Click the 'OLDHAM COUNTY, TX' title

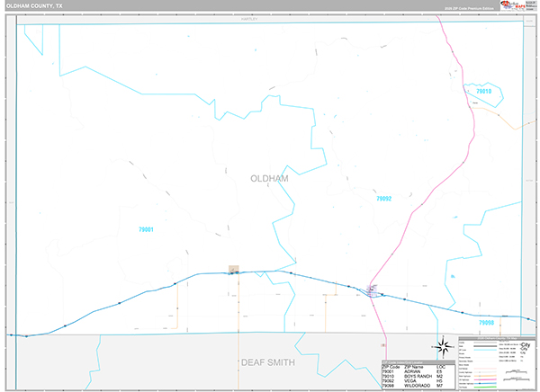point(34,6)
